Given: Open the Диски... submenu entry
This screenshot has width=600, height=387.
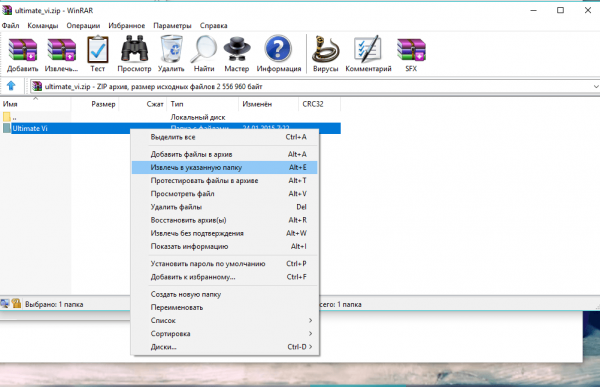Looking at the screenshot, I should [x=225, y=347].
